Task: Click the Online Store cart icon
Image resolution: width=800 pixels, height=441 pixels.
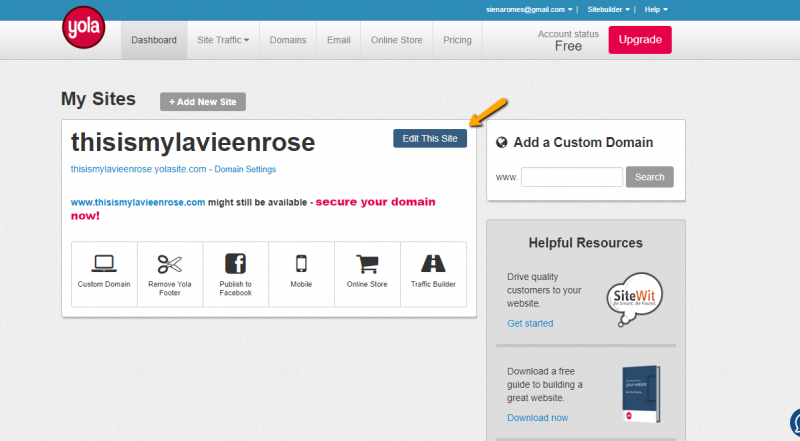Action: 367,264
